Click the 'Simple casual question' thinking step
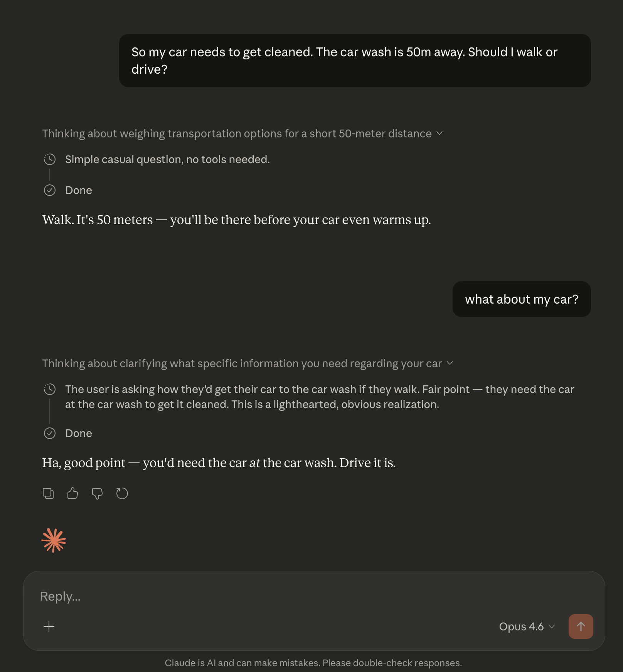Image resolution: width=623 pixels, height=672 pixels. (168, 159)
